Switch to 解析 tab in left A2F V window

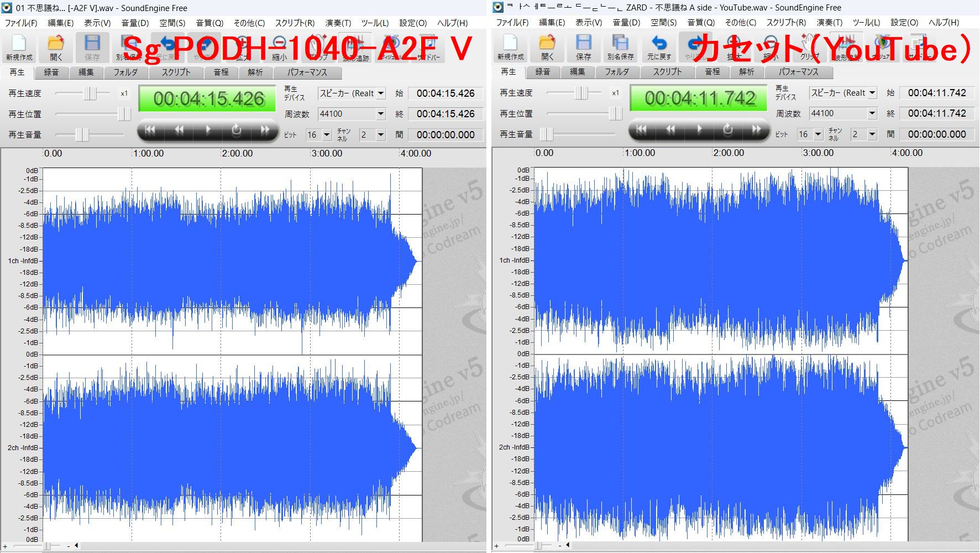pyautogui.click(x=255, y=72)
